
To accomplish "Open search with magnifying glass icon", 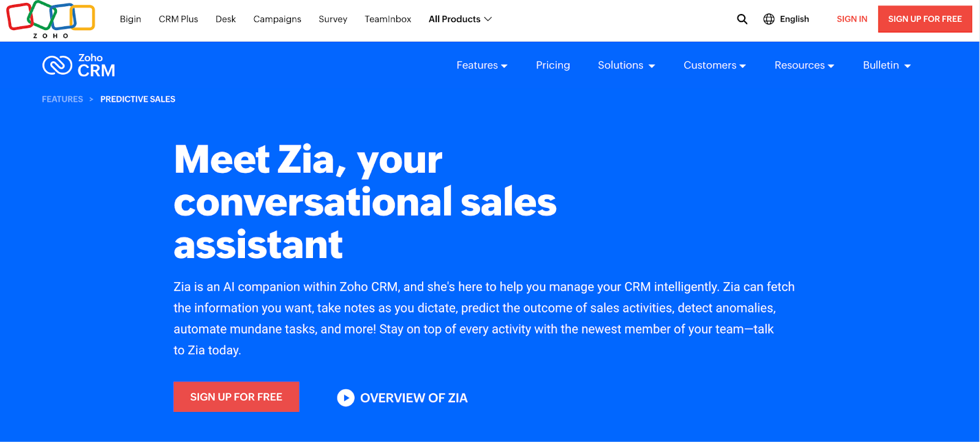I will [x=742, y=19].
